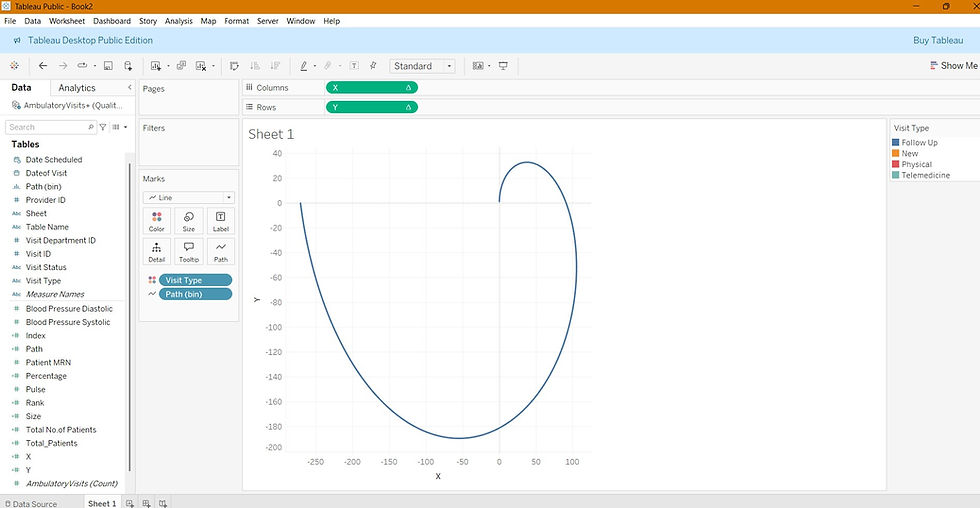
Task: Click the Undo back arrow in toolbar
Action: tap(42, 66)
